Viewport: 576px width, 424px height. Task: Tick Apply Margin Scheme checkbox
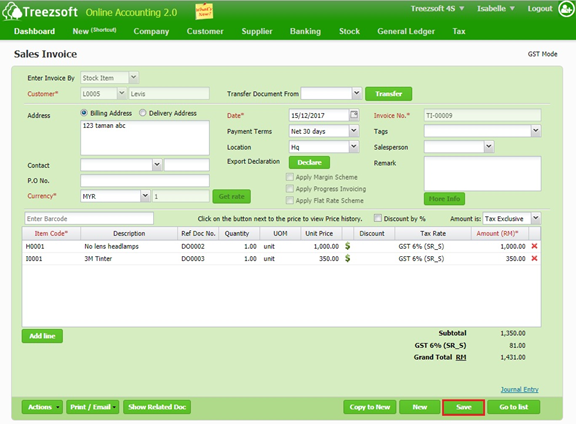289,177
